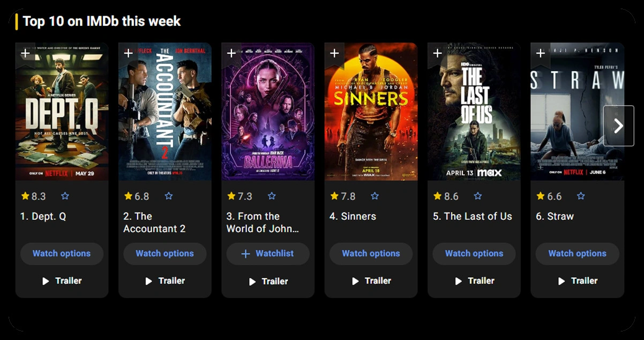Open Watch options for Dept. Q

coord(62,254)
